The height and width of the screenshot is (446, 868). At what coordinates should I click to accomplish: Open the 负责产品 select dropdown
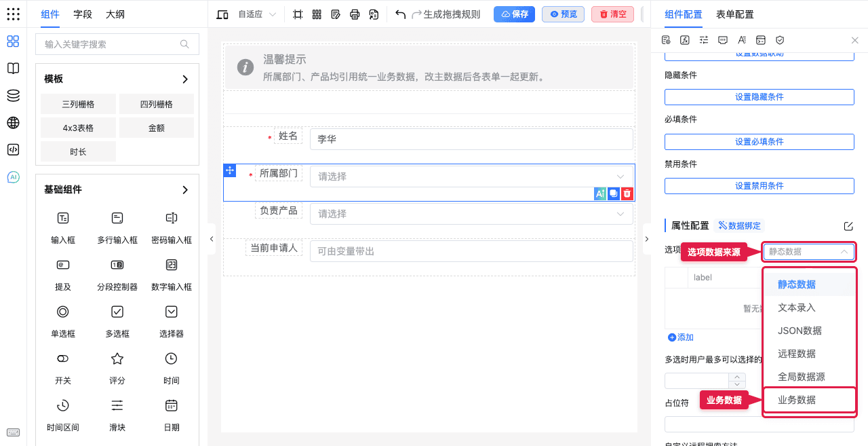(x=471, y=214)
